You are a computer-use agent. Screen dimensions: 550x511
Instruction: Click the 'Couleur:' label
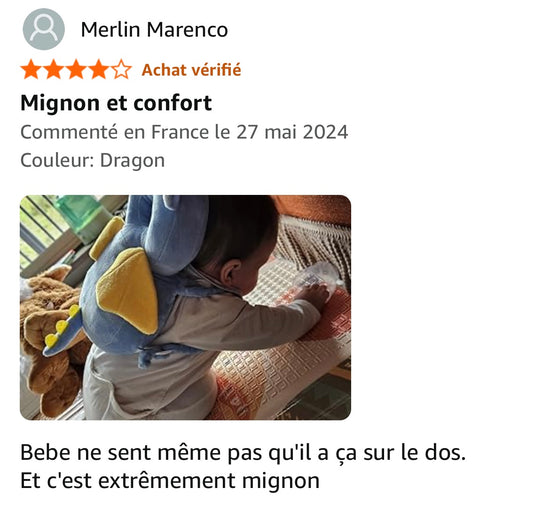57,161
